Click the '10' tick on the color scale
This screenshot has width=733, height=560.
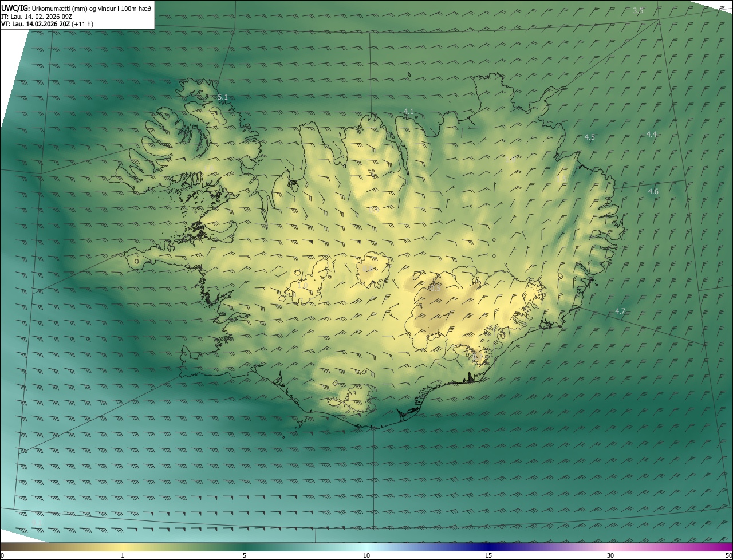pyautogui.click(x=366, y=555)
